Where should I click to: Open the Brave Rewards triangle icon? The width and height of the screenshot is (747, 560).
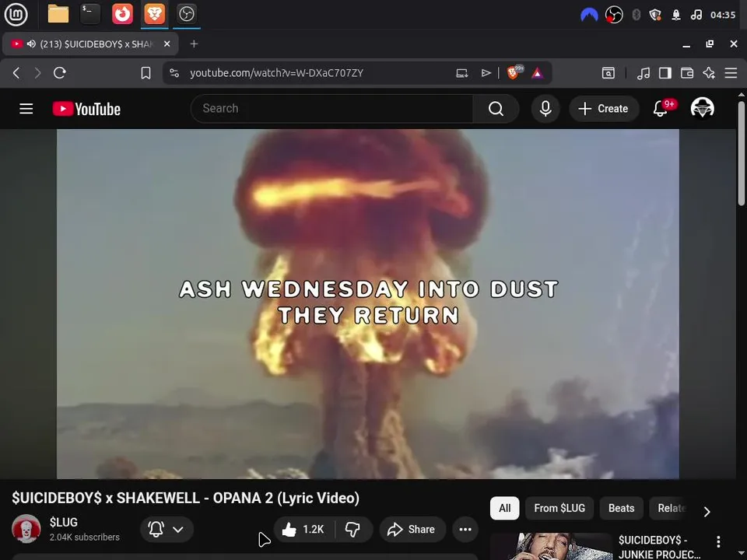coord(538,73)
